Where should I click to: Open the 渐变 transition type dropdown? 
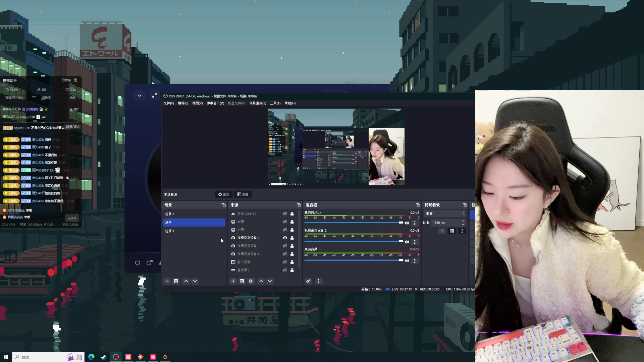click(x=445, y=214)
